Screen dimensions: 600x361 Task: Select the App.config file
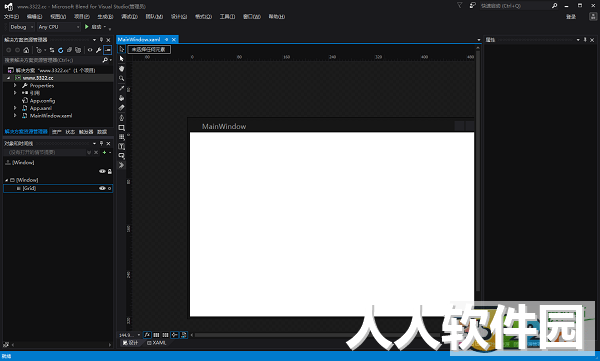[42, 101]
